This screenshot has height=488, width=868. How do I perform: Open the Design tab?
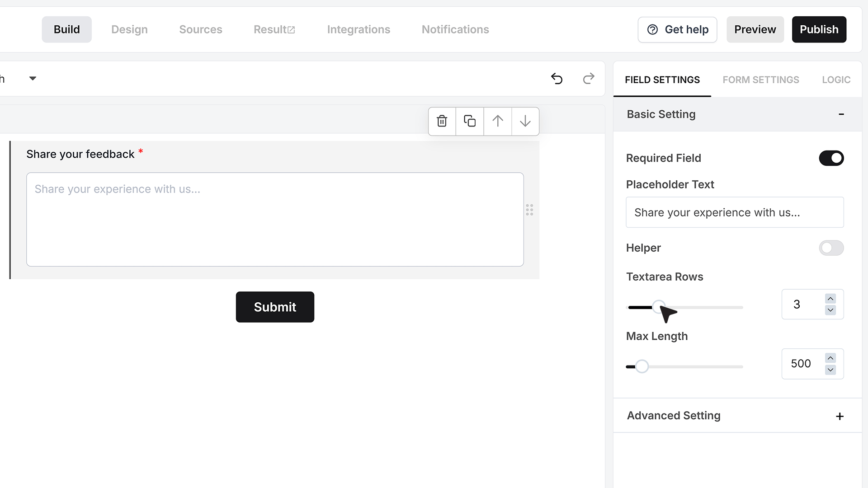129,29
